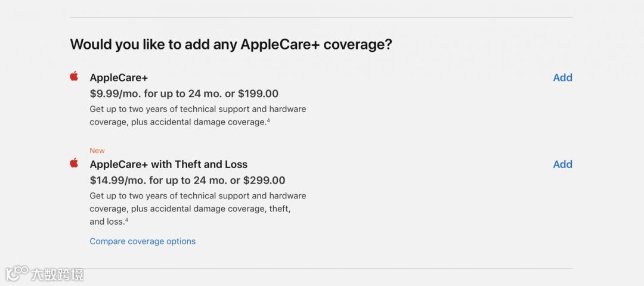Screen dimensions: 644x286
Task: Click the AppleCare+ description paragraph
Action: (x=197, y=116)
